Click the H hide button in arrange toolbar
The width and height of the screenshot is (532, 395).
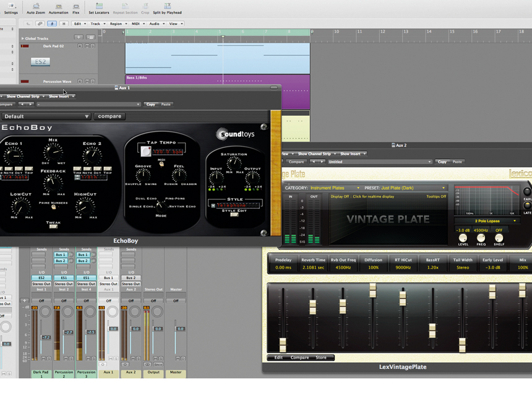(64, 24)
